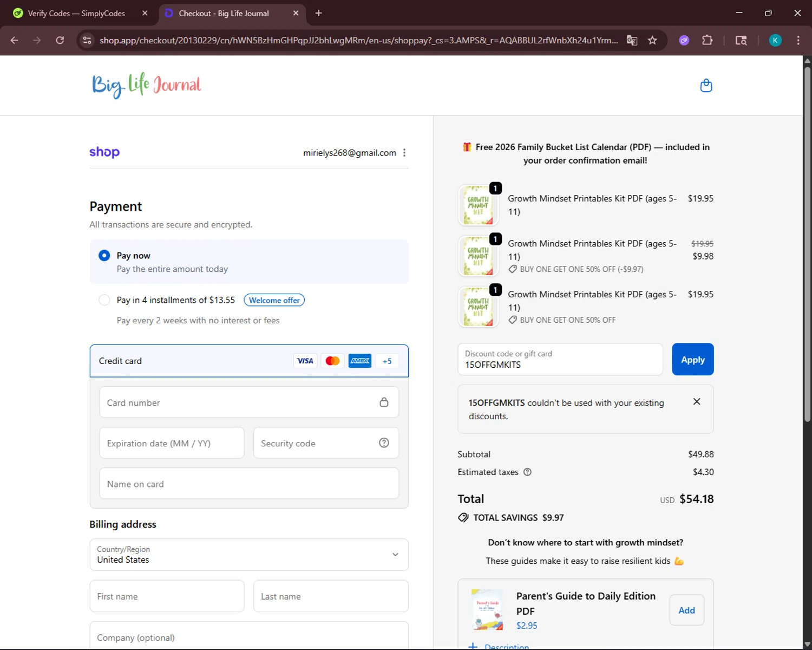812x650 pixels.
Task: Open the Chrome profile avatar K
Action: click(x=775, y=40)
